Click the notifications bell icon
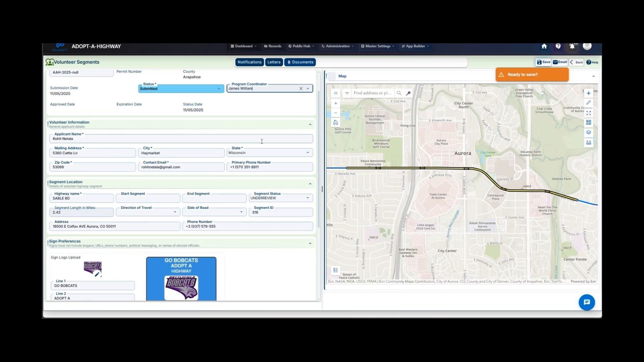The image size is (644, 362). click(573, 46)
